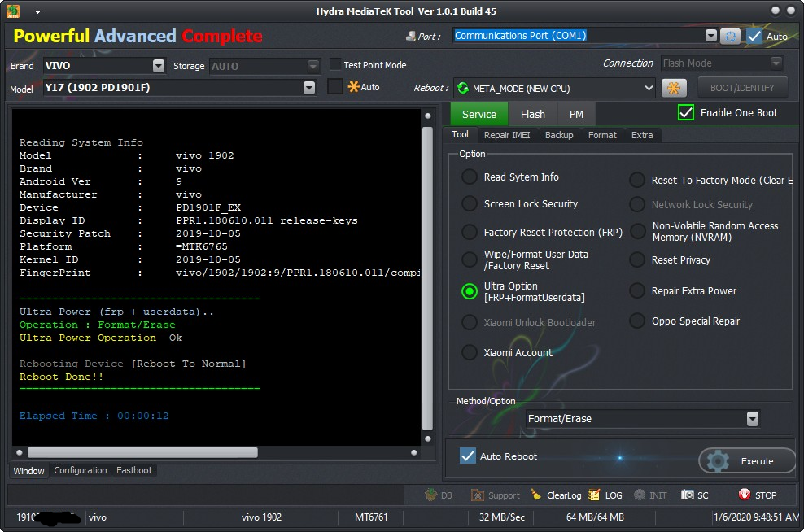The height and width of the screenshot is (532, 804).
Task: Uncheck the Auto Reboot checkbox
Action: click(x=468, y=456)
